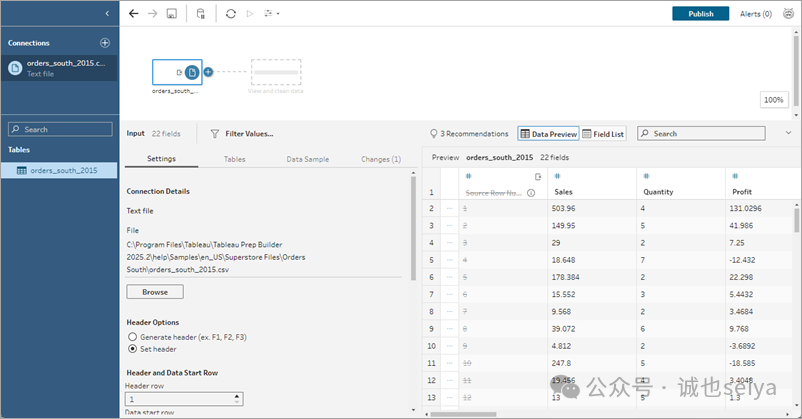
Task: Click the Sales column header
Action: [563, 192]
